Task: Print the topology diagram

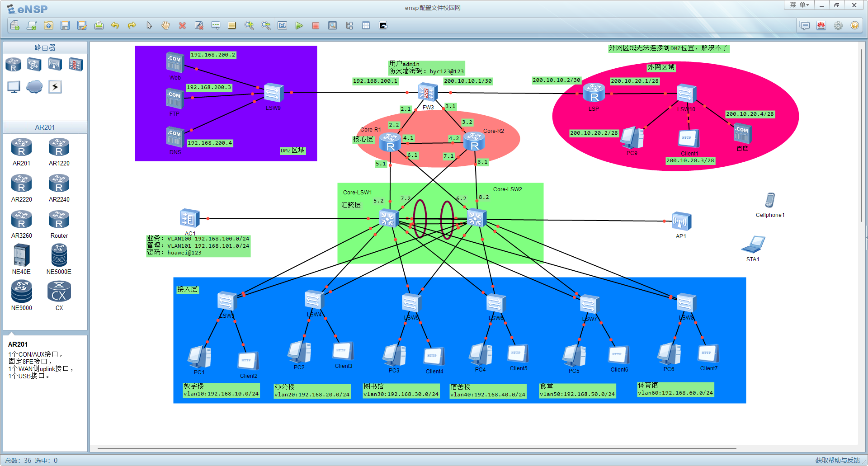Action: click(99, 25)
